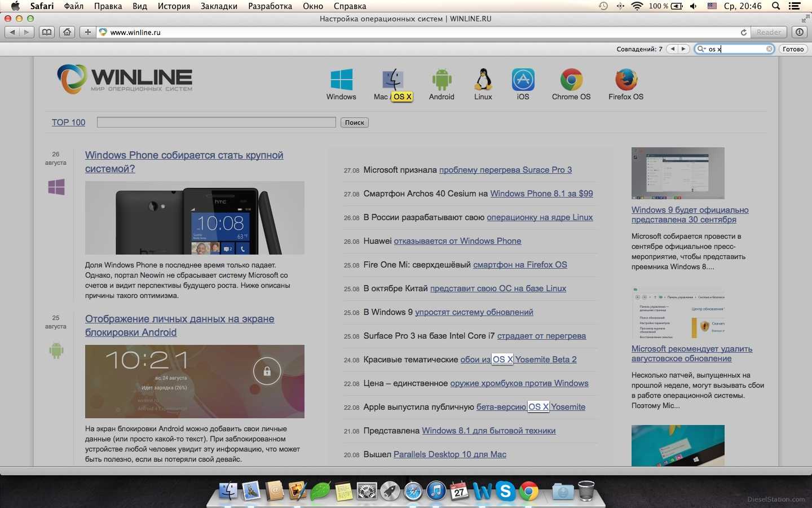Open the Chrome OS category icon
The height and width of the screenshot is (508, 812).
coord(571,80)
